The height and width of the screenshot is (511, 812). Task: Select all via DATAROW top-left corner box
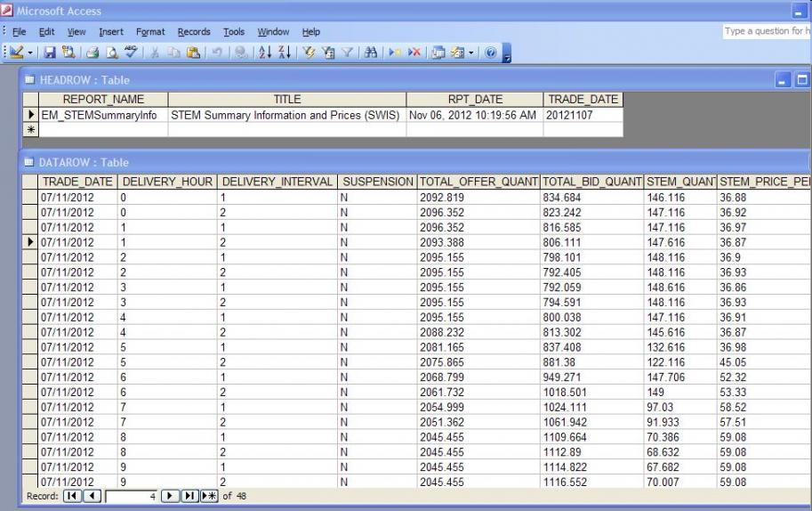[30, 182]
